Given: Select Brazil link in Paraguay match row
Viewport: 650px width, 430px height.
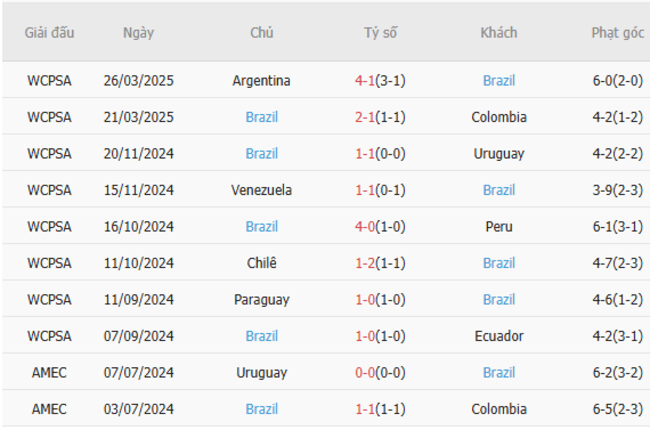Looking at the screenshot, I should 498,300.
